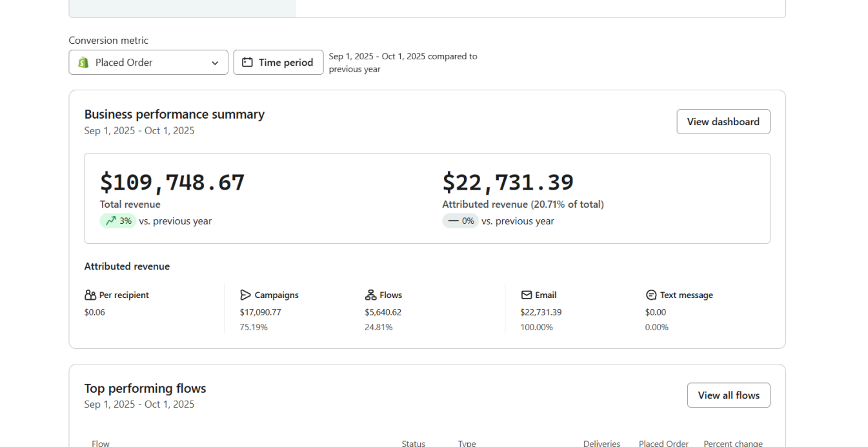The height and width of the screenshot is (447, 868).
Task: Click the Deliveries column header
Action: pos(601,444)
